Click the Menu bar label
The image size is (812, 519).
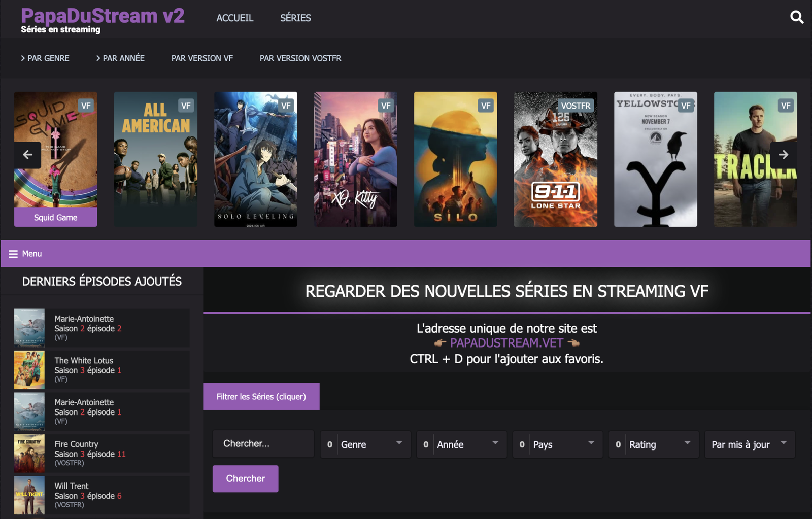32,254
